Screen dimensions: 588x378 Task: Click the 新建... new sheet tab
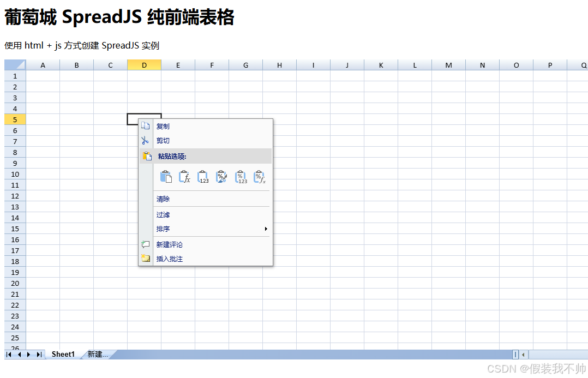(98, 355)
